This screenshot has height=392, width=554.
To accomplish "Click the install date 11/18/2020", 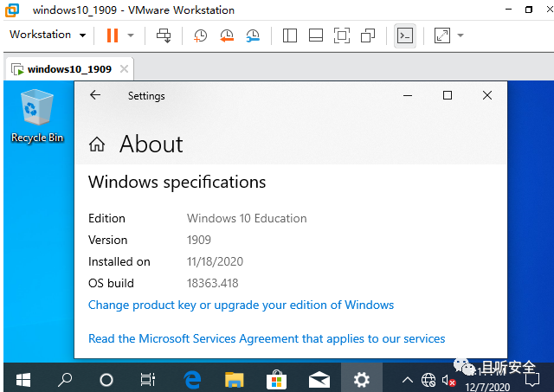I will (x=215, y=261).
